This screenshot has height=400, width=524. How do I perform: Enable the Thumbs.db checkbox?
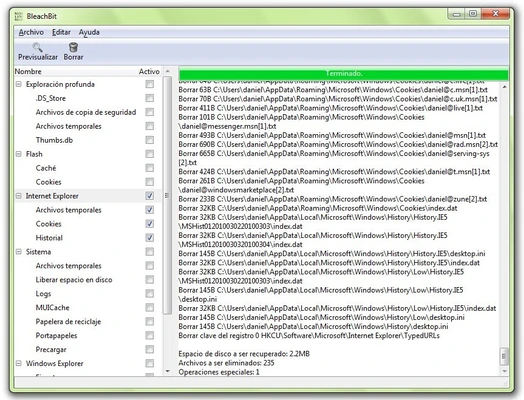tap(150, 140)
